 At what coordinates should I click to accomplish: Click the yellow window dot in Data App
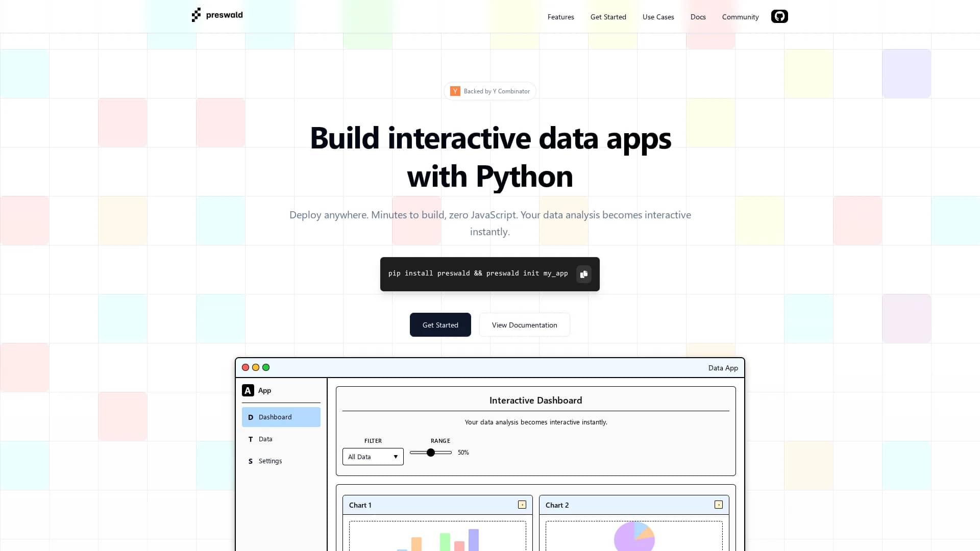[x=256, y=367]
